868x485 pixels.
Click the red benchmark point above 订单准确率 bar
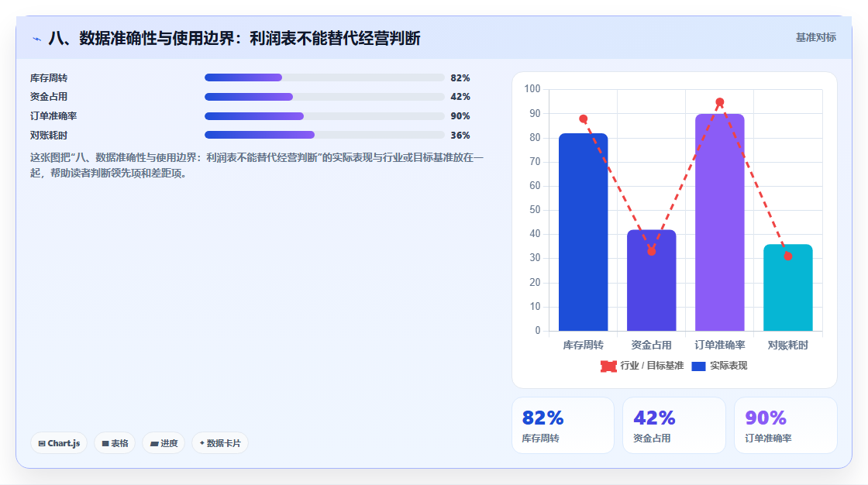(x=720, y=101)
